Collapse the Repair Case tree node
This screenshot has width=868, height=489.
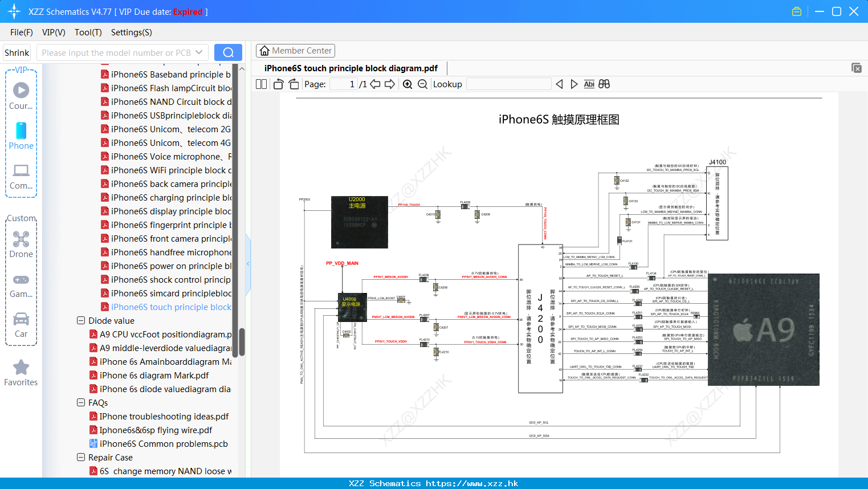[81, 458]
